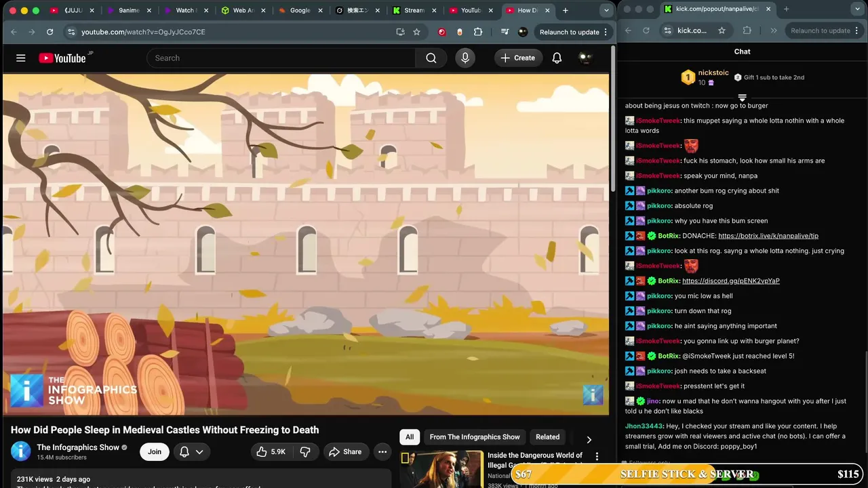Open the Create dropdown button
868x488 pixels.
point(518,58)
